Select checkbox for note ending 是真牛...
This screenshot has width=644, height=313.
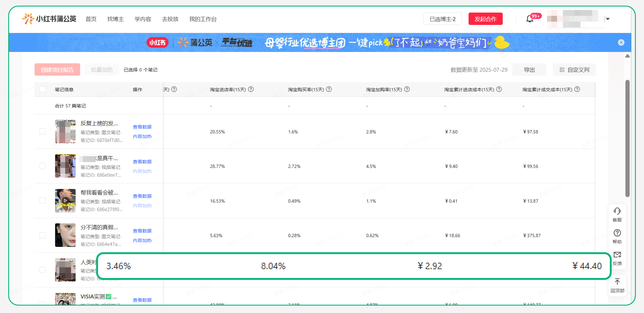coord(43,166)
